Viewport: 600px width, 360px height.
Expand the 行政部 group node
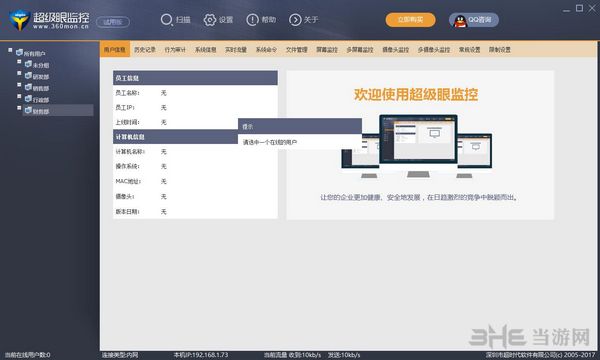point(19,96)
